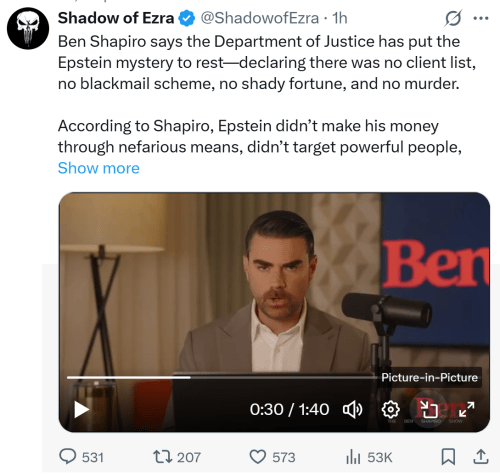This screenshot has height=476, width=500.
Task: Click the blue verified badge
Action: point(187,18)
